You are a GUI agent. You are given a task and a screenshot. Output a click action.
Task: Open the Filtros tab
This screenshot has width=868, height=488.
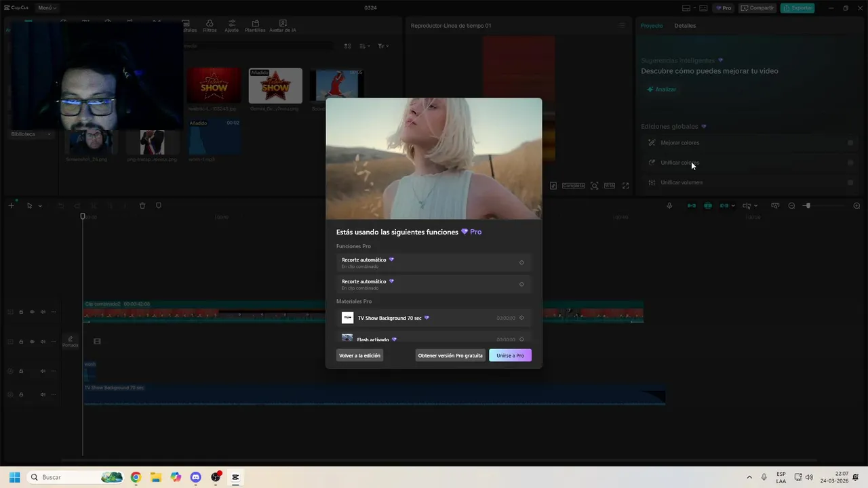click(210, 26)
